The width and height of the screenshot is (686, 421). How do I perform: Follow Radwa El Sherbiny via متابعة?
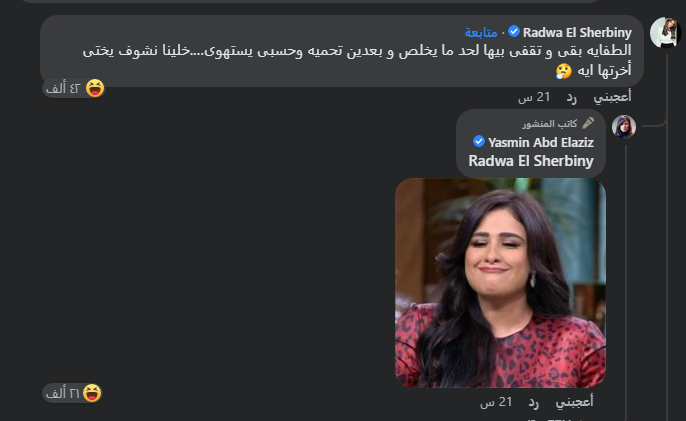point(481,32)
